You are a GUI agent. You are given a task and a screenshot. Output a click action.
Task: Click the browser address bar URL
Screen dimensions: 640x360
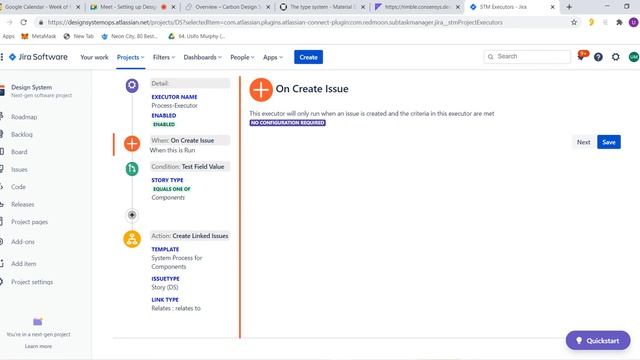(275, 22)
